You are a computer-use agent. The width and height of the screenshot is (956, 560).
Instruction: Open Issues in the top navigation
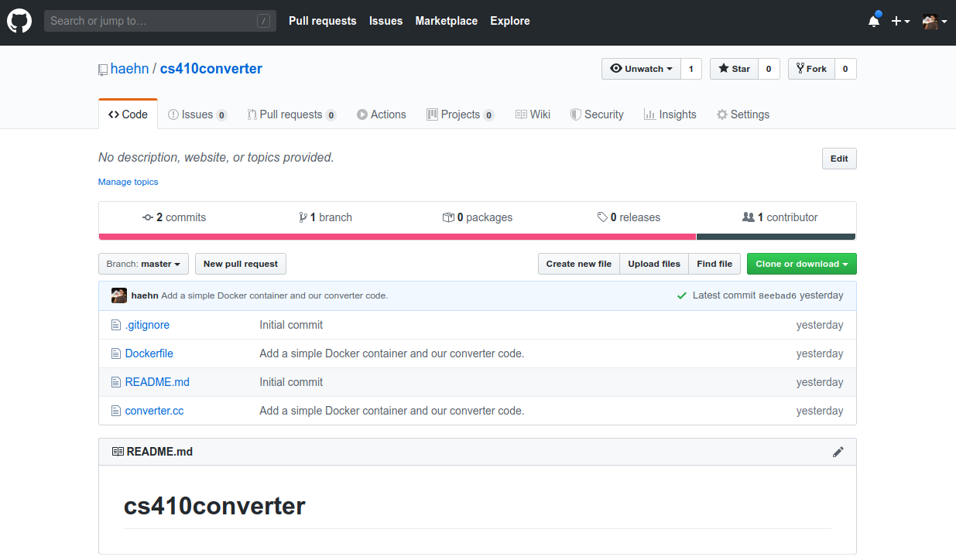pyautogui.click(x=385, y=21)
